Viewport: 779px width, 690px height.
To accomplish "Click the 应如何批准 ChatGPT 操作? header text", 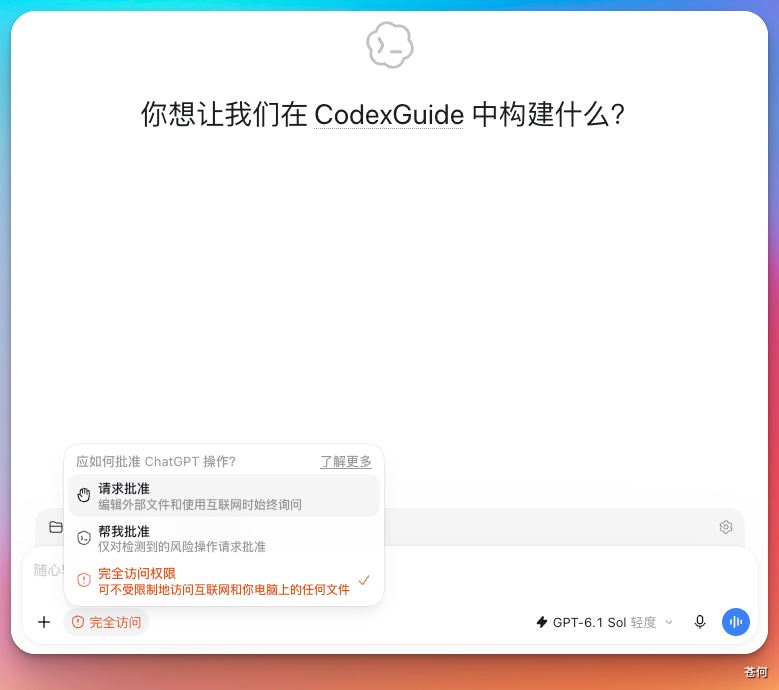I will click(x=156, y=461).
